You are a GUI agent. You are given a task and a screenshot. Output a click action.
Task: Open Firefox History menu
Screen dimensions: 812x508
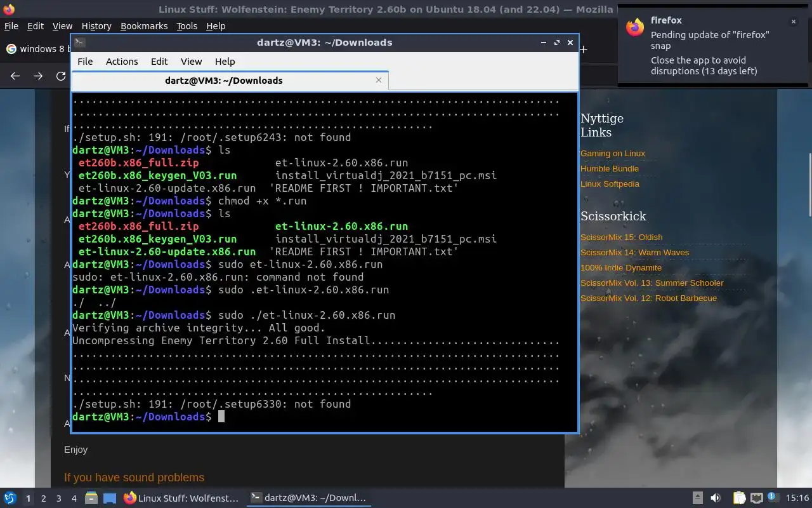(96, 26)
